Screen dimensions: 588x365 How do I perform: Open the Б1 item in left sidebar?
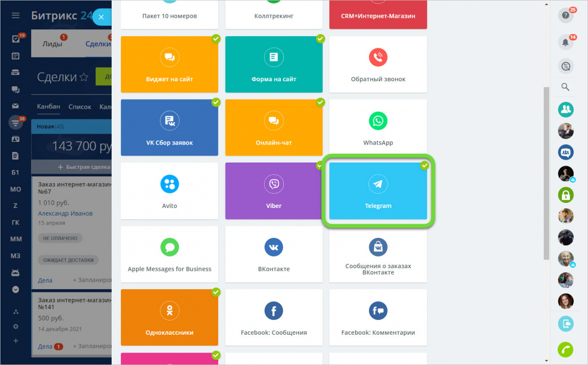click(x=16, y=172)
